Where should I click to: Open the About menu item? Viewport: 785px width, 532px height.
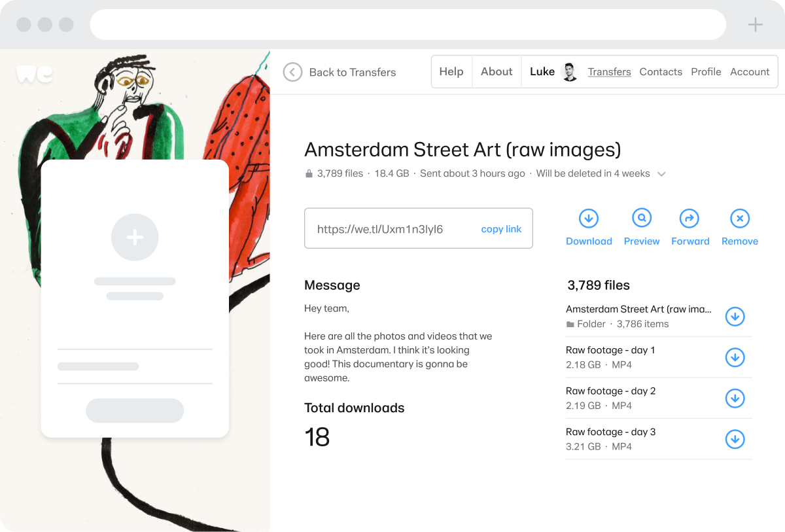tap(497, 72)
